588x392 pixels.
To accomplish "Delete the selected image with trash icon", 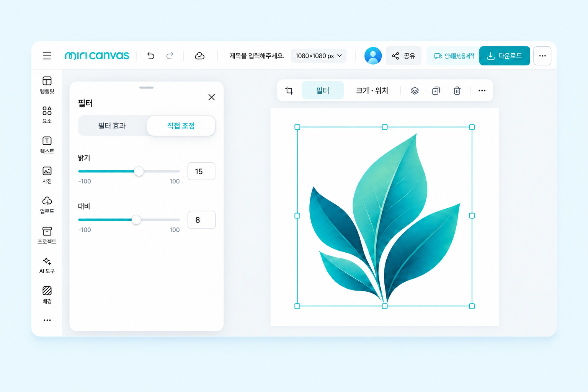I will (457, 91).
